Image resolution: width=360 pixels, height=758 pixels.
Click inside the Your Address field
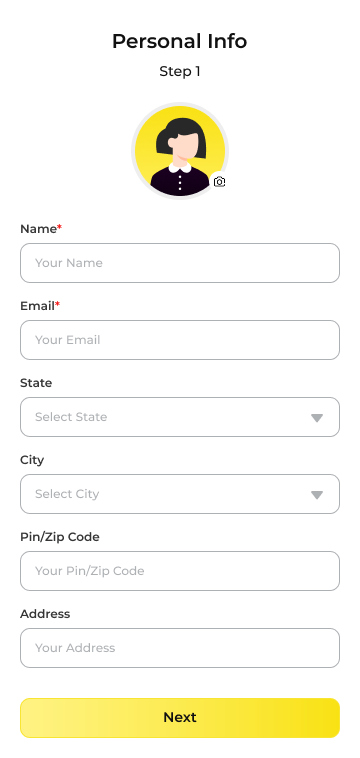pyautogui.click(x=180, y=648)
